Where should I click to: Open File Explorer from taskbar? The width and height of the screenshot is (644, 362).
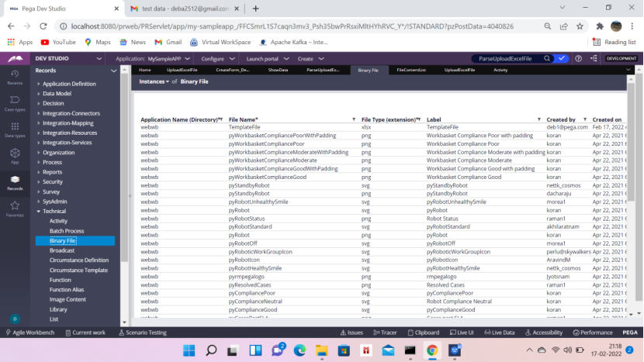(x=321, y=350)
